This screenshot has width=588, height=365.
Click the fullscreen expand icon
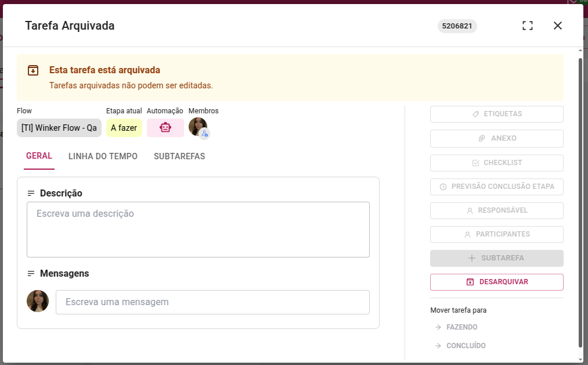(528, 26)
